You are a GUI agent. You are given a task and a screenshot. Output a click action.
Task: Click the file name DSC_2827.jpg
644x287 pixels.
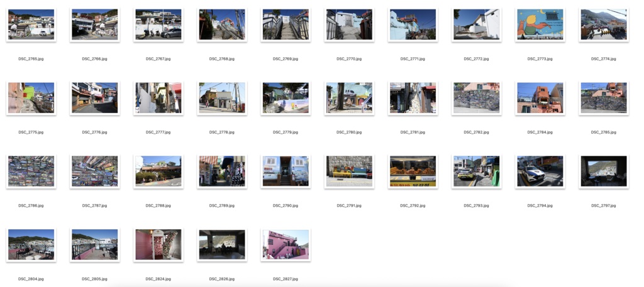[286, 279]
